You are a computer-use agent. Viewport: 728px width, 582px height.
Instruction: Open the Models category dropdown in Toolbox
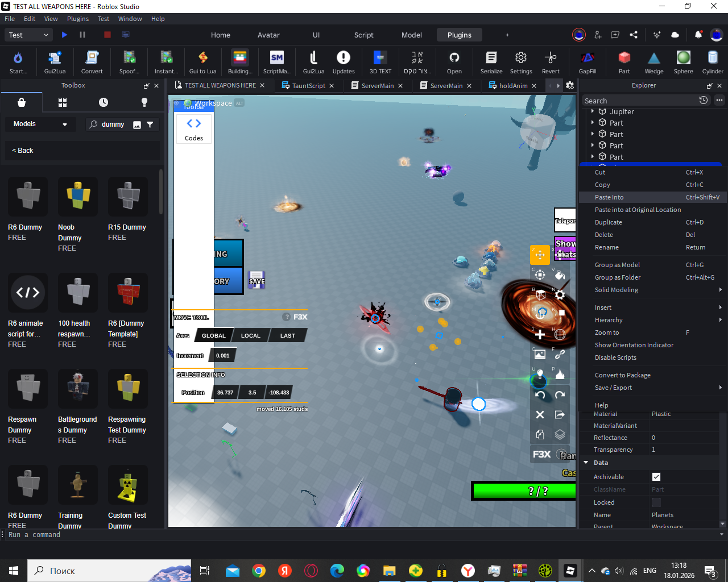[40, 124]
